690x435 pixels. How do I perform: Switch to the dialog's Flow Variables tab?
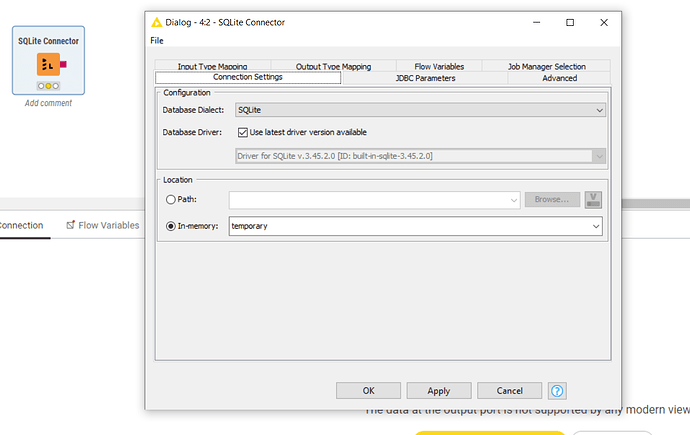pos(439,66)
